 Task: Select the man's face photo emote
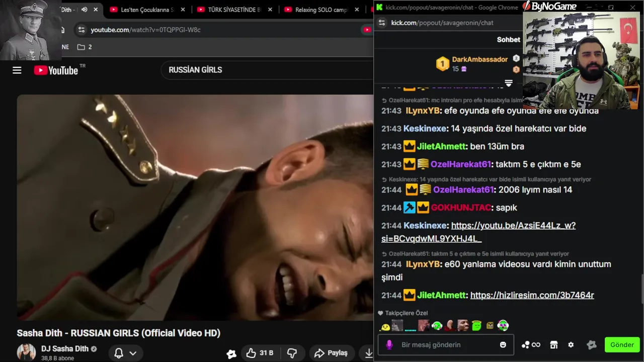pos(463,326)
